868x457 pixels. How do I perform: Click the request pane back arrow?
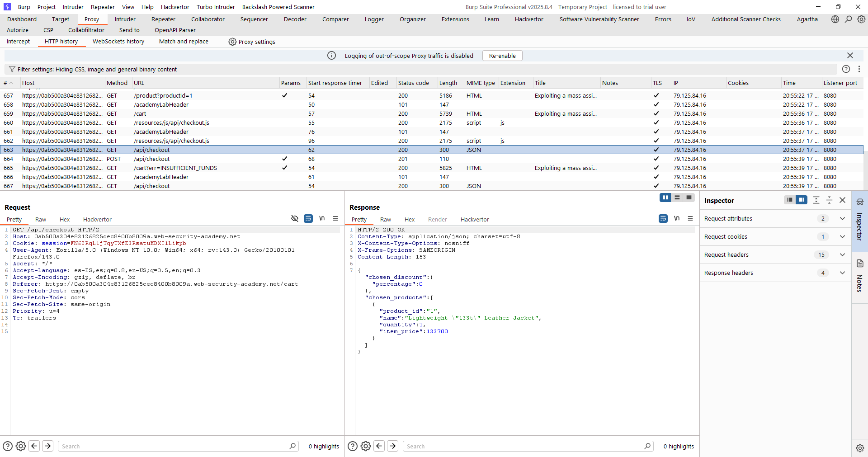tap(34, 446)
